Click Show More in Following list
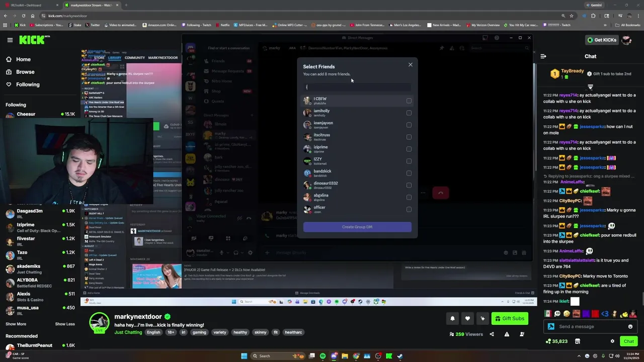Screen dimensions: 644x362 [16, 324]
